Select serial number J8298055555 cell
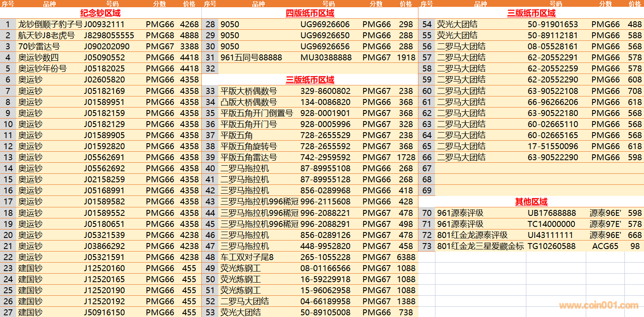The height and width of the screenshot is (317, 644). tap(109, 35)
